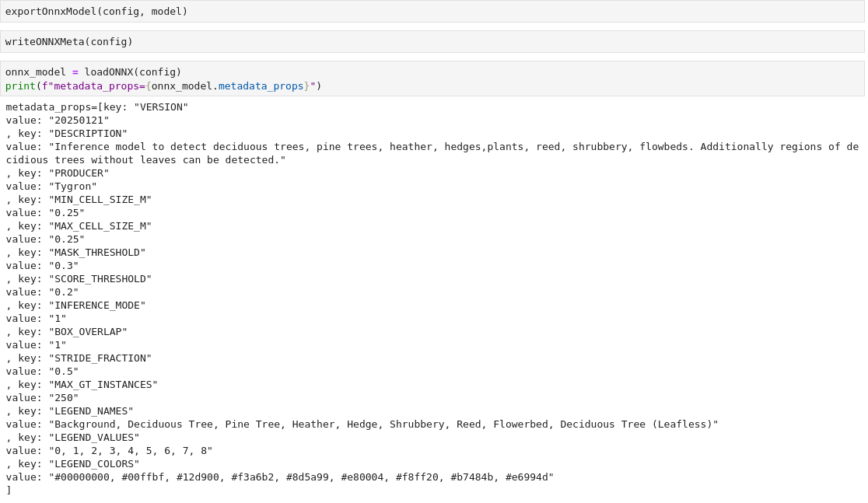The image size is (868, 503).
Task: Click the LEGEND_COLORS hex codes value line
Action: [x=300, y=477]
